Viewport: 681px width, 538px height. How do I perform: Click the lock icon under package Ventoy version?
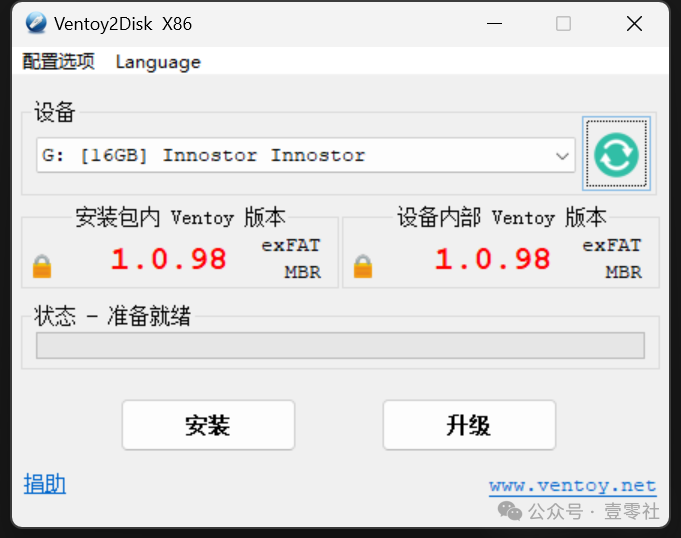[x=42, y=266]
